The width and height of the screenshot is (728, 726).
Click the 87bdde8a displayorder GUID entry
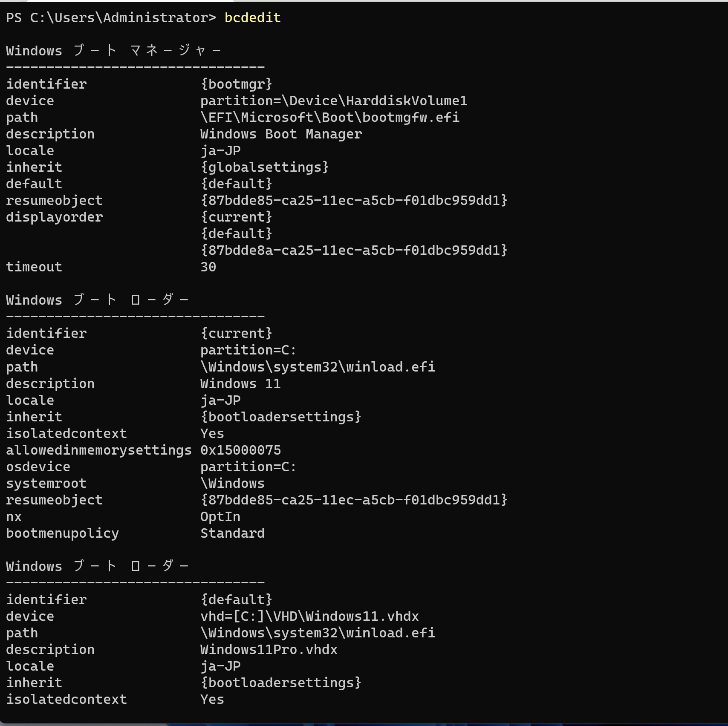click(x=354, y=250)
